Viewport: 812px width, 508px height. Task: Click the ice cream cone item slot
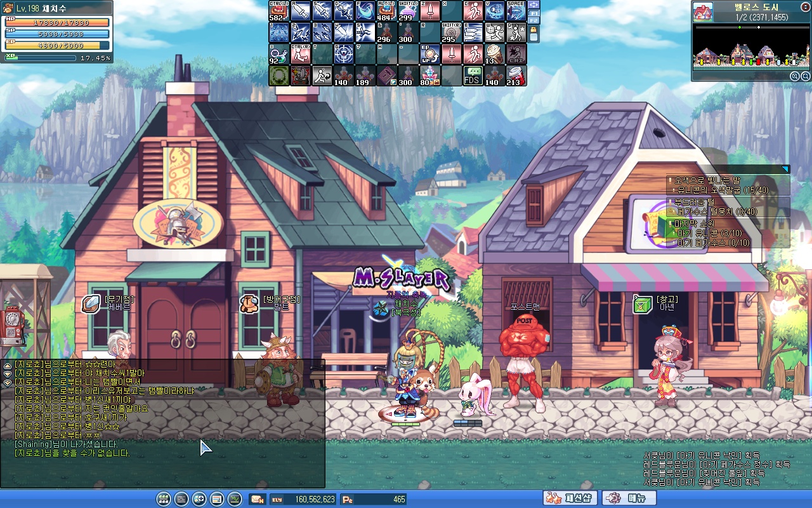click(x=494, y=54)
